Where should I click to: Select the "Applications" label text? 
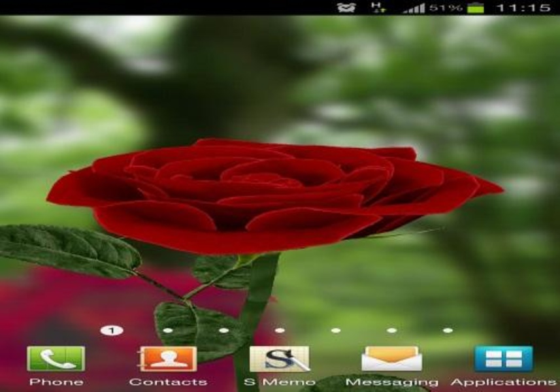[x=504, y=382]
